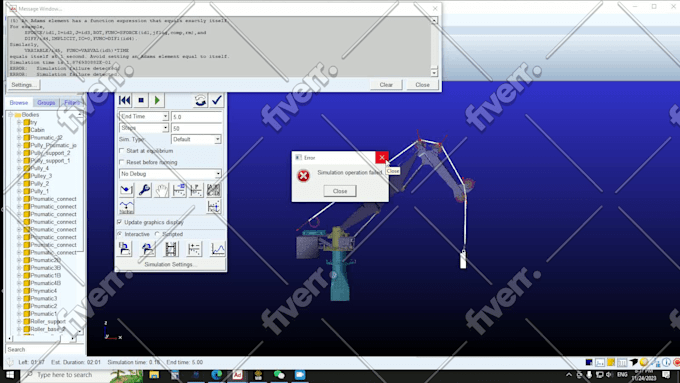Click the reload saved simulation icon
This screenshot has width=680, height=383.
point(148,249)
